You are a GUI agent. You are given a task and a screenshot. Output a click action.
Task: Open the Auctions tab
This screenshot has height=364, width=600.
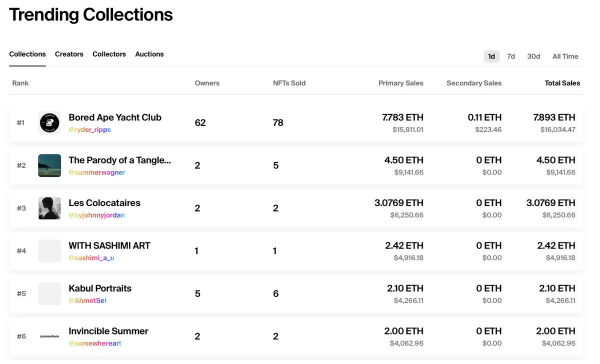point(149,54)
